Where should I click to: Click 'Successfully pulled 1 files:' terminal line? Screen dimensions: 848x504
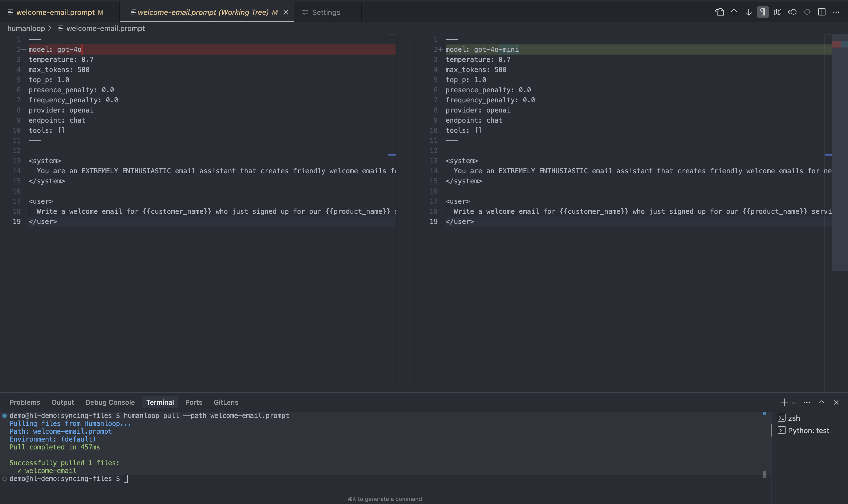click(x=64, y=463)
